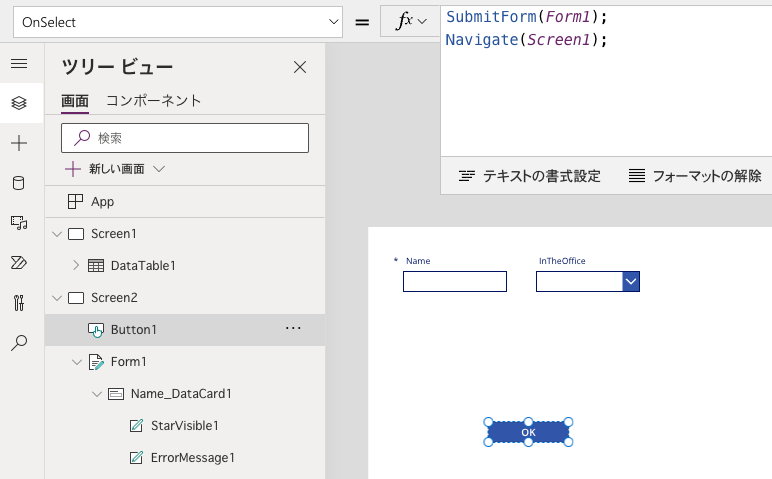Open the Advanced tools icon
772x479 pixels.
pyautogui.click(x=19, y=303)
